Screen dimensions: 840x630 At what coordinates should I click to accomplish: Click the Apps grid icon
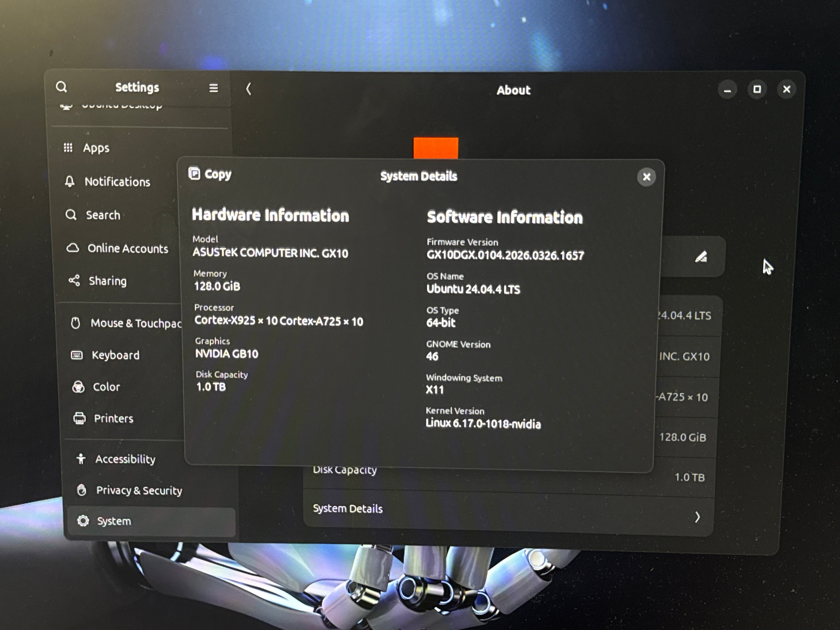coord(68,147)
